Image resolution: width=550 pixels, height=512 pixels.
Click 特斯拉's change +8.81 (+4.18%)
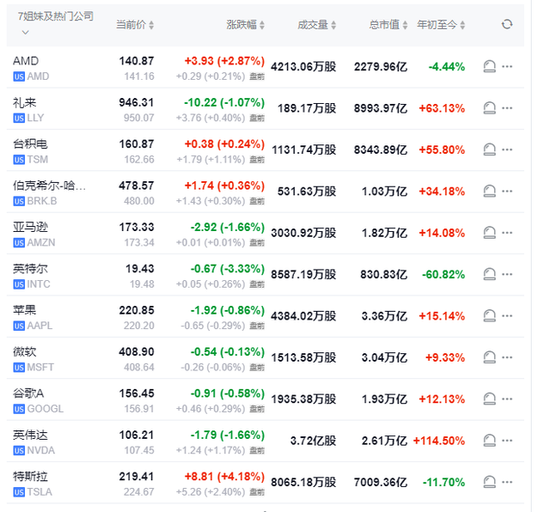click(x=224, y=477)
